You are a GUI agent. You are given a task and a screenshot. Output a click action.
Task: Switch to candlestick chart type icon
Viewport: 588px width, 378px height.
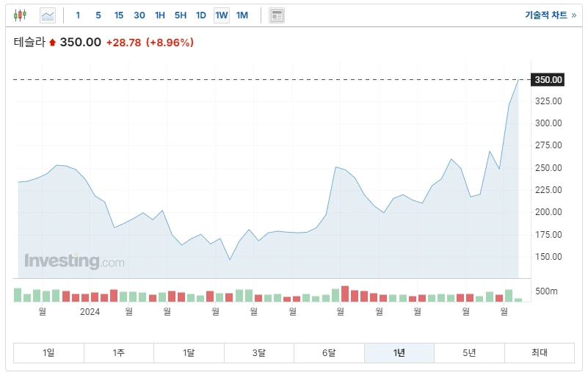(21, 15)
